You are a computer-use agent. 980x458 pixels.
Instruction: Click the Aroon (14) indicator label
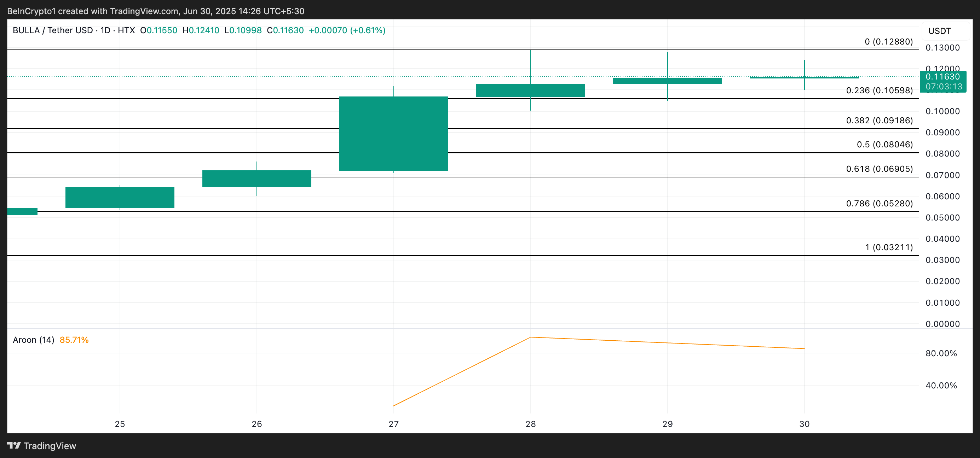[34, 340]
